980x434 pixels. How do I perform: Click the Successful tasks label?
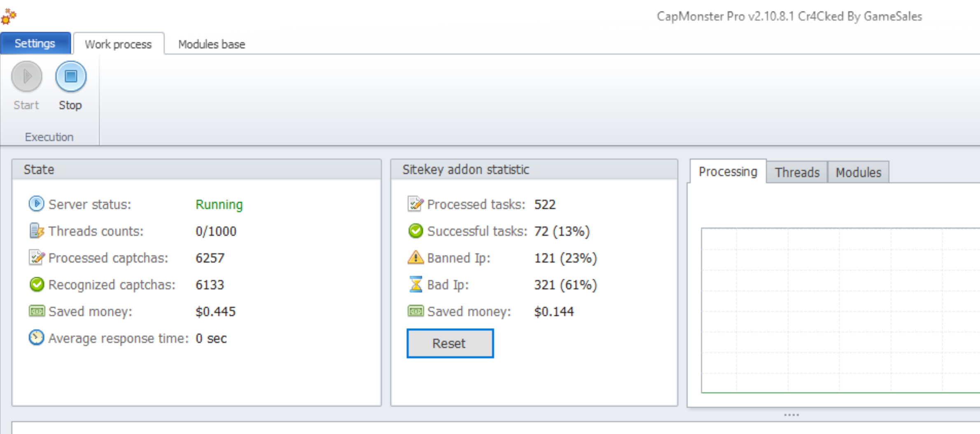coord(477,231)
